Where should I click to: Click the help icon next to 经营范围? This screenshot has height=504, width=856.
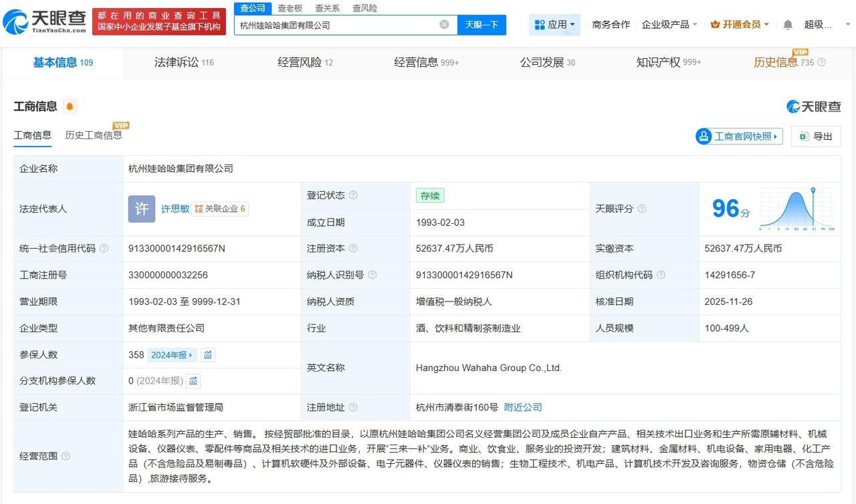[66, 456]
